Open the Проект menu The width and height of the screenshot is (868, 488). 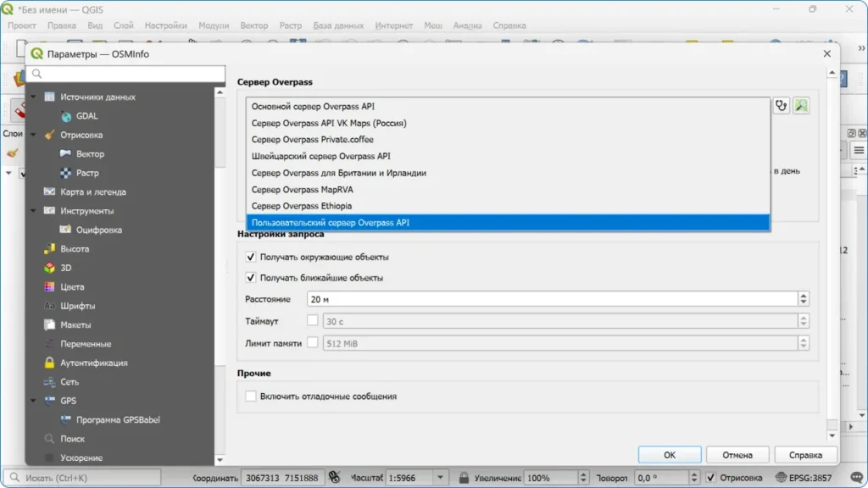point(21,25)
